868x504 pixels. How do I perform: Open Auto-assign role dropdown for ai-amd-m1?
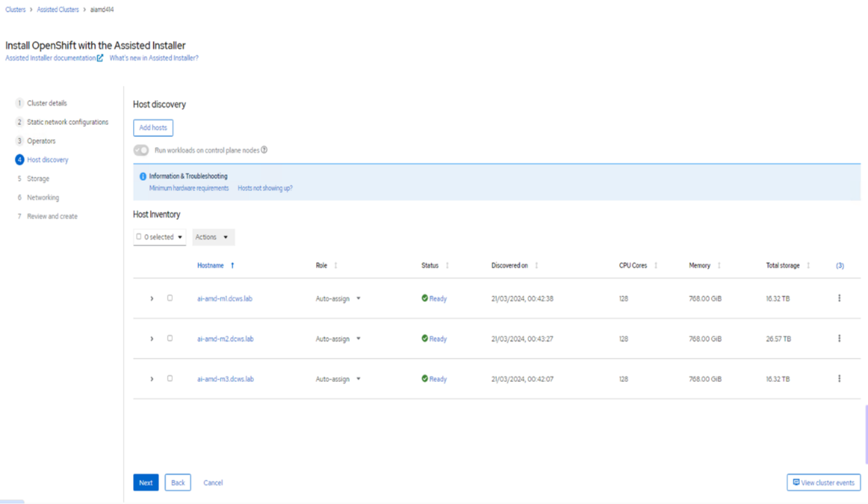pos(338,298)
